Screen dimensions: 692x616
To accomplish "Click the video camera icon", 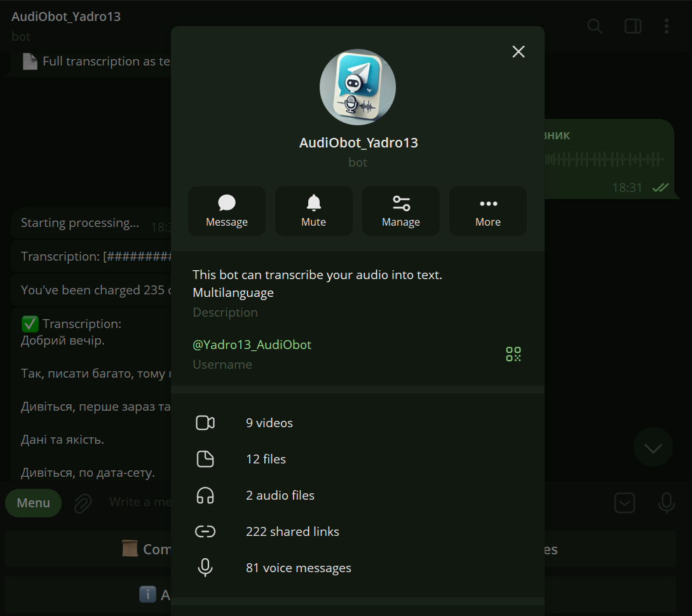I will 205,423.
